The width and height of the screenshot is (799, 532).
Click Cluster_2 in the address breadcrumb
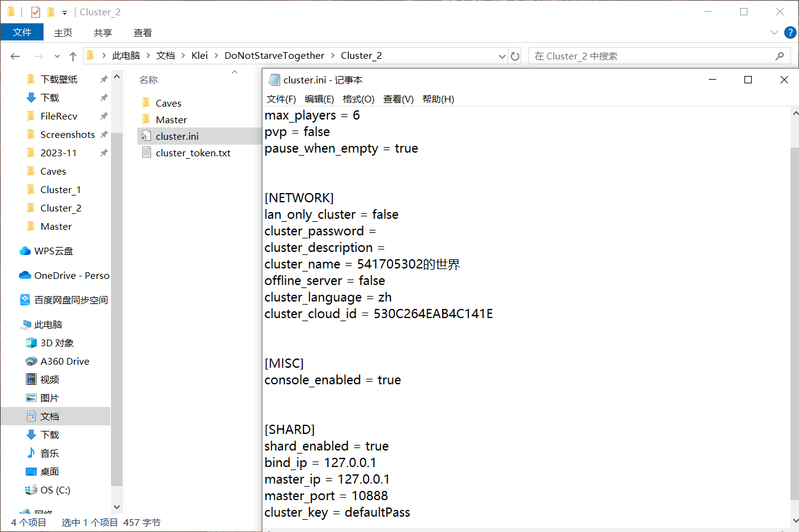coord(361,56)
